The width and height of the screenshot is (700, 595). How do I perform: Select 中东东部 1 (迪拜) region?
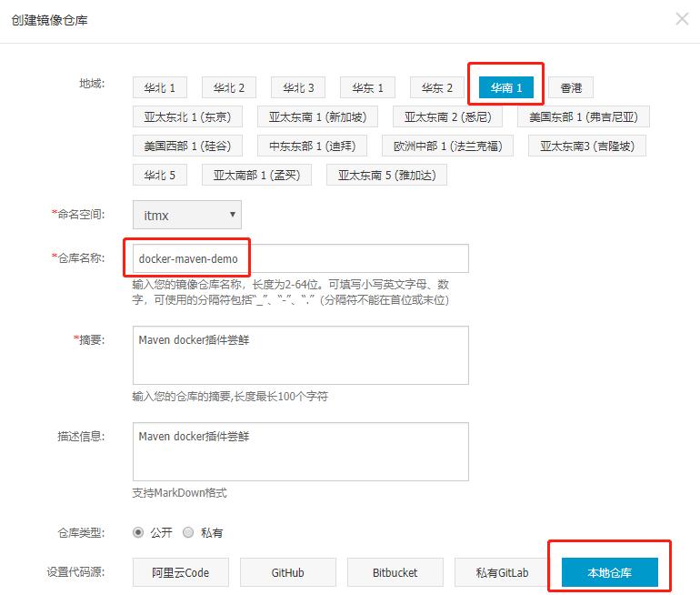(x=312, y=146)
